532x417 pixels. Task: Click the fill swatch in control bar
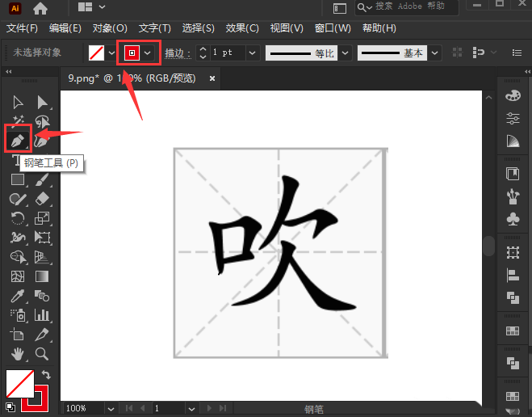pos(96,53)
